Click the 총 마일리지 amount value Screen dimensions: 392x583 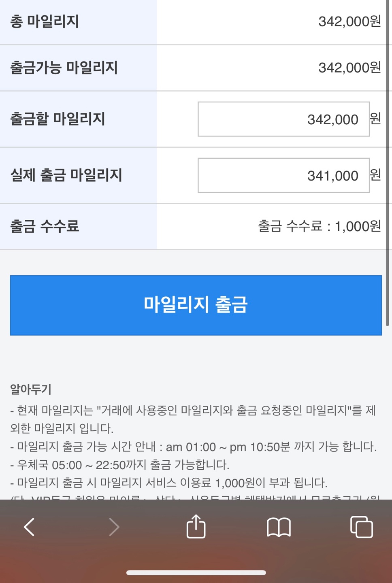(x=349, y=21)
